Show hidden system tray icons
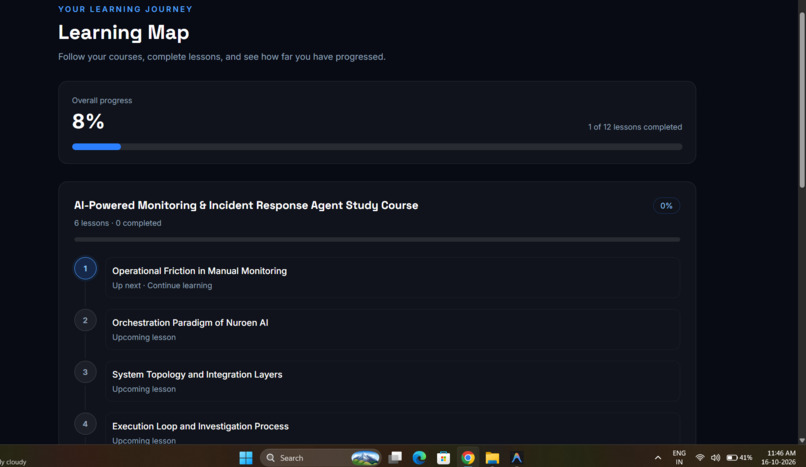This screenshot has height=467, width=806. (x=657, y=458)
